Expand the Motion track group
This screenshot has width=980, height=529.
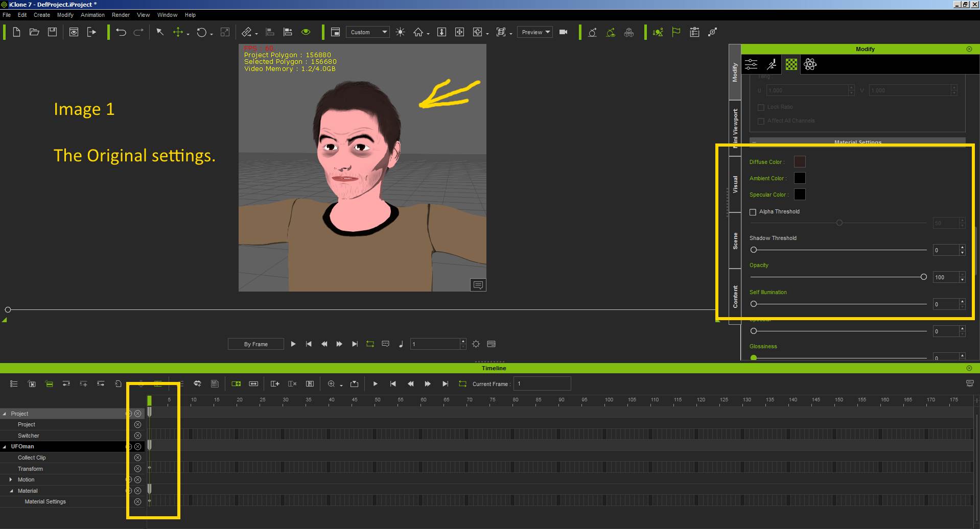11,479
